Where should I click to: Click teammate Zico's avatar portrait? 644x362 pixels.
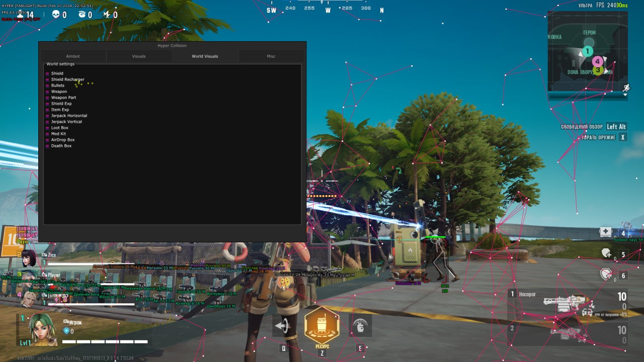[x=29, y=258]
